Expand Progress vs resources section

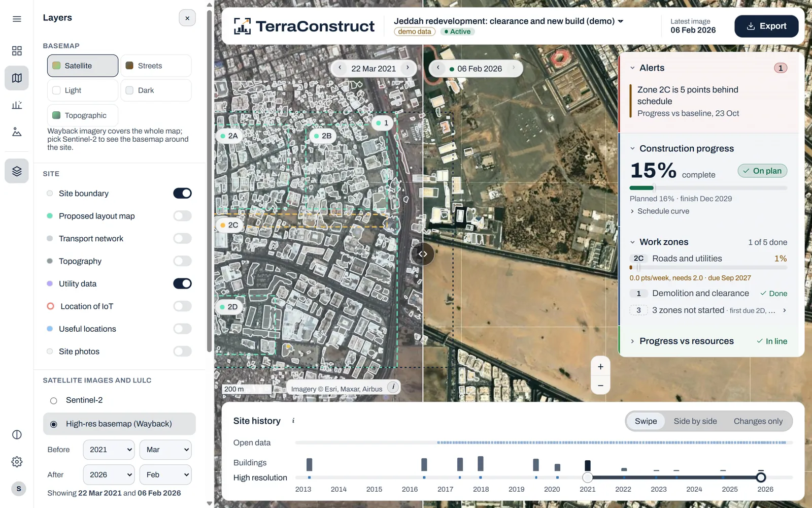[632, 341]
